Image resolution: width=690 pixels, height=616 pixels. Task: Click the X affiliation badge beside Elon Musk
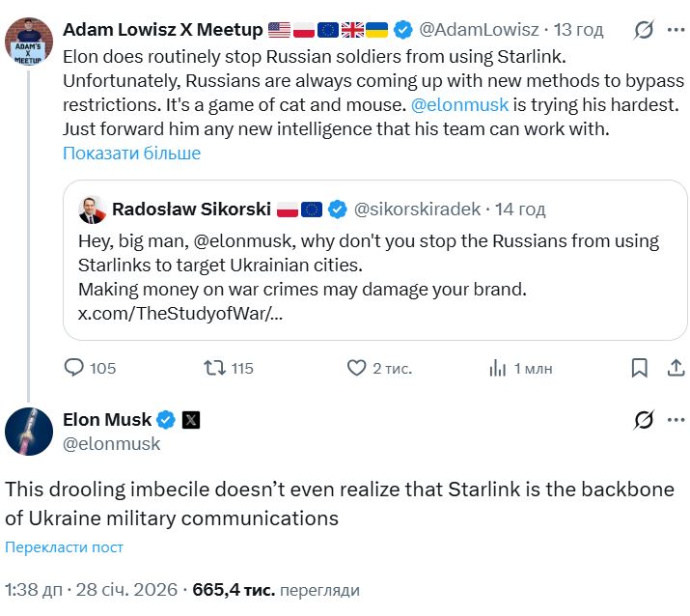point(191,419)
